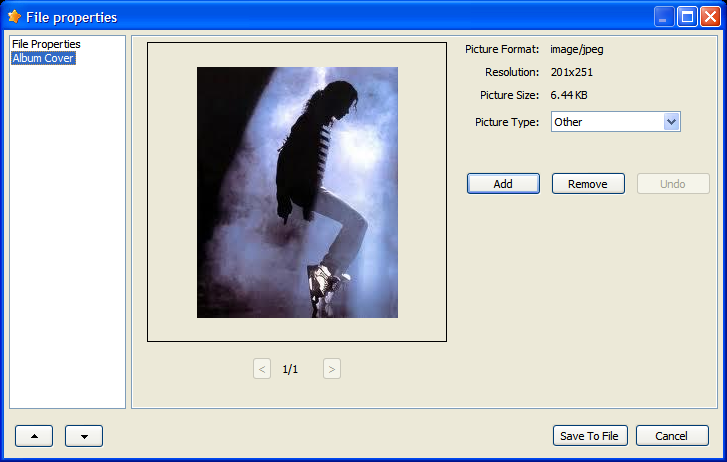Screen dimensions: 727x462
Task: Click the album cover picture preview
Action: [297, 192]
